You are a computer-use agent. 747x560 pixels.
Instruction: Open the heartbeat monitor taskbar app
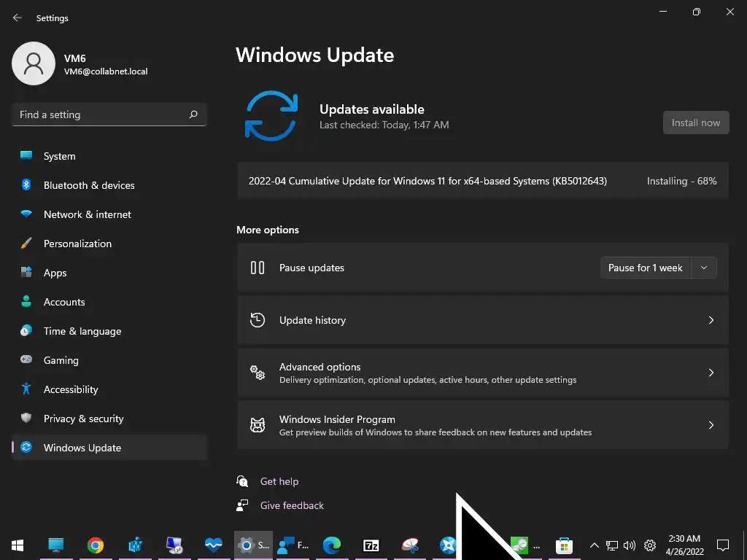click(214, 545)
